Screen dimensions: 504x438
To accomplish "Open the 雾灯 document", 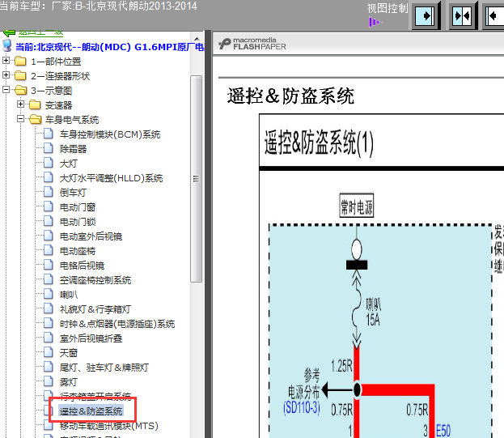I will pyautogui.click(x=69, y=382).
